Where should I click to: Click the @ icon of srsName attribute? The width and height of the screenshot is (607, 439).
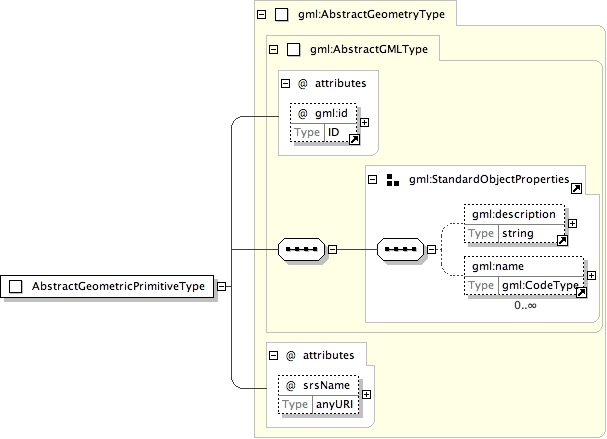pos(291,385)
